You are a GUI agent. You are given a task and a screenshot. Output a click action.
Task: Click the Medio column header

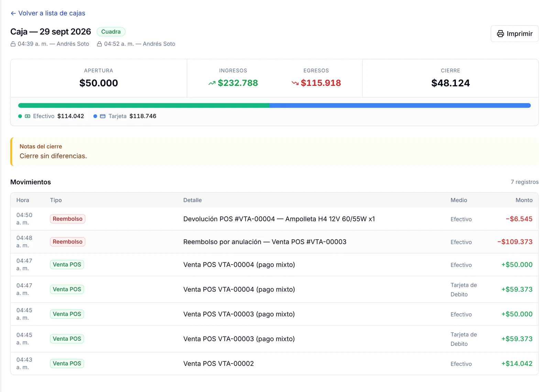[x=459, y=200]
